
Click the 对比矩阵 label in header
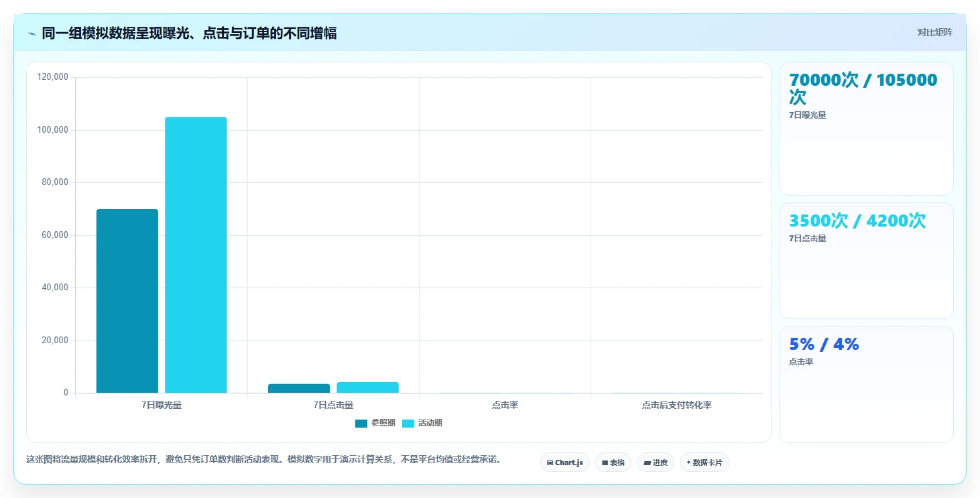tap(935, 33)
